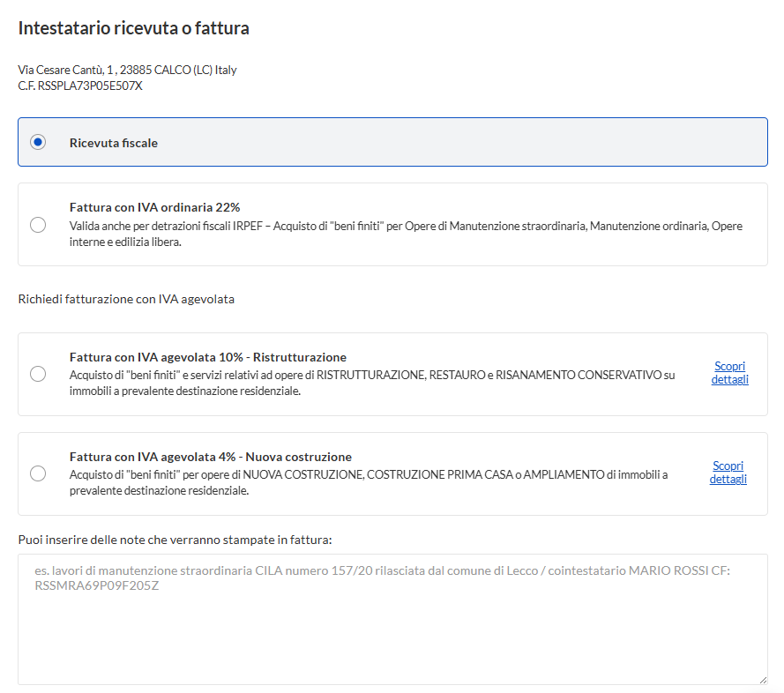The width and height of the screenshot is (784, 693).
Task: Select the Ricevuta fiscale radio button
Action: point(38,142)
